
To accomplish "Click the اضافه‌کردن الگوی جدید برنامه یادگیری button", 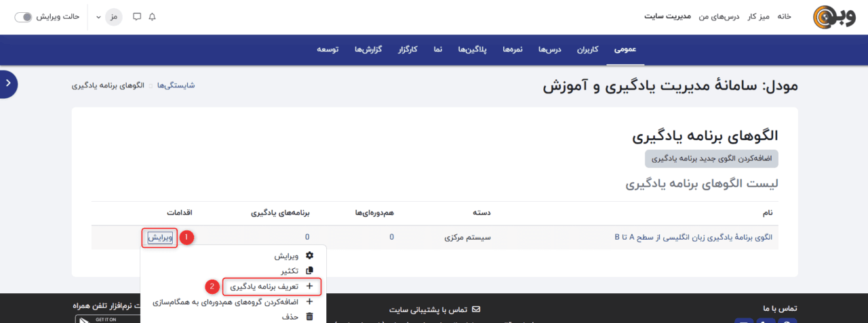I will (x=711, y=159).
